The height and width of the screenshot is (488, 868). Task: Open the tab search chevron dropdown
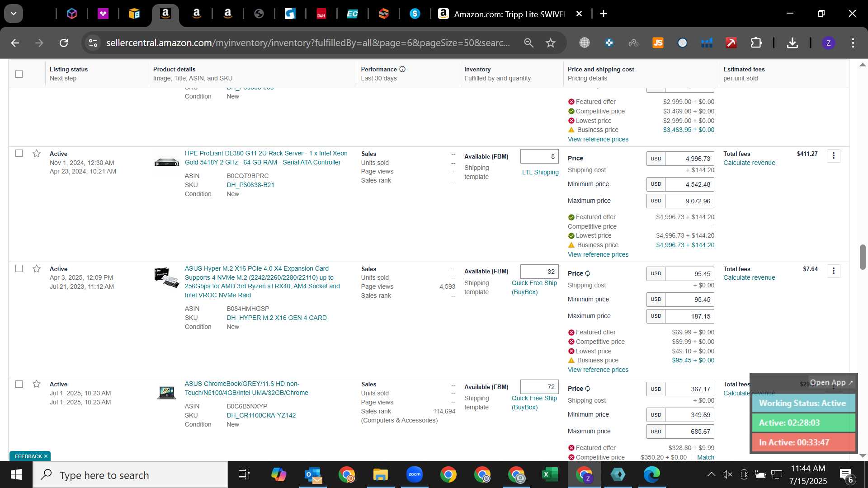(x=14, y=14)
